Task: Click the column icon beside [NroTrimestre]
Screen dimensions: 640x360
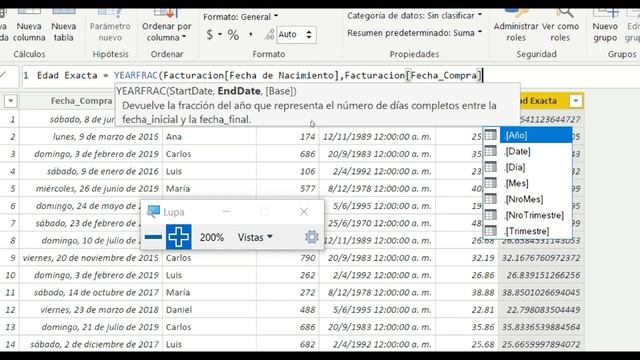Action: 491,215
